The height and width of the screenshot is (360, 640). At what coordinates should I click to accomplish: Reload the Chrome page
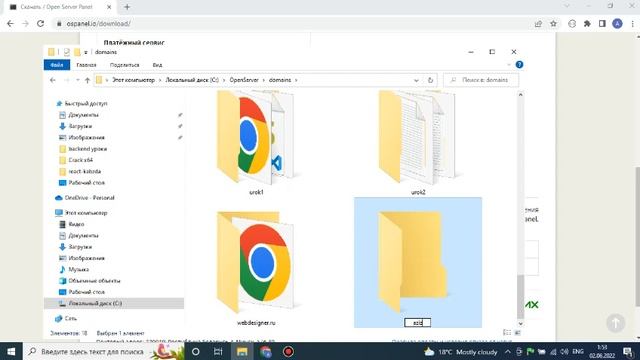[40, 24]
